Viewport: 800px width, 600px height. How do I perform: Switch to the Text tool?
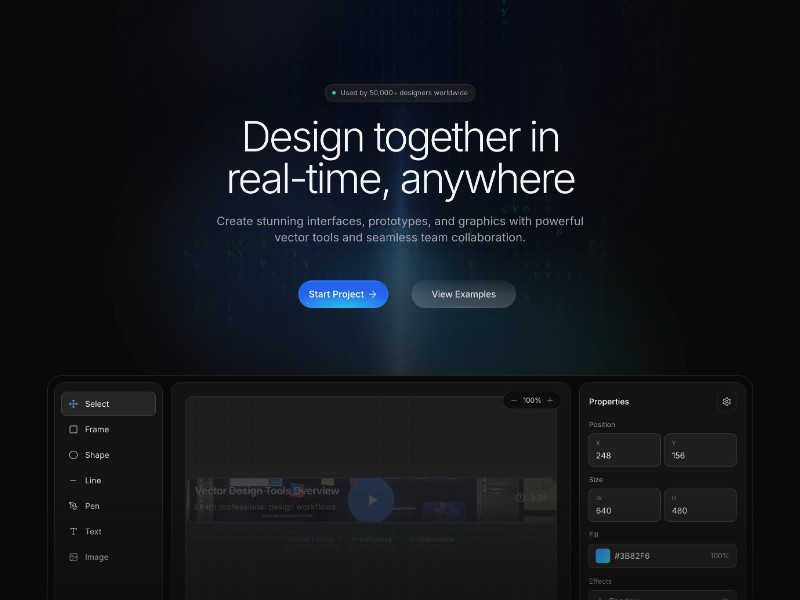pyautogui.click(x=91, y=531)
